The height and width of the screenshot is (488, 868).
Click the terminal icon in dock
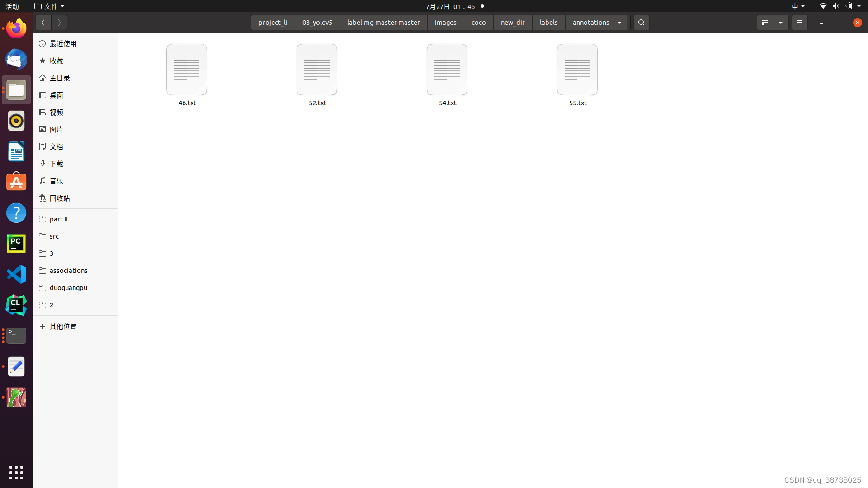tap(16, 335)
